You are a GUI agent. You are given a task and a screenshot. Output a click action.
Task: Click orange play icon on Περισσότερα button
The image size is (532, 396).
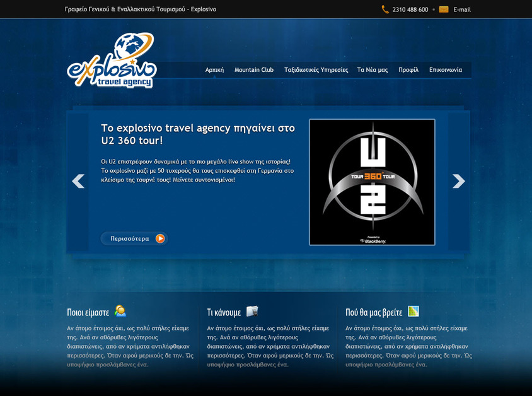point(160,238)
